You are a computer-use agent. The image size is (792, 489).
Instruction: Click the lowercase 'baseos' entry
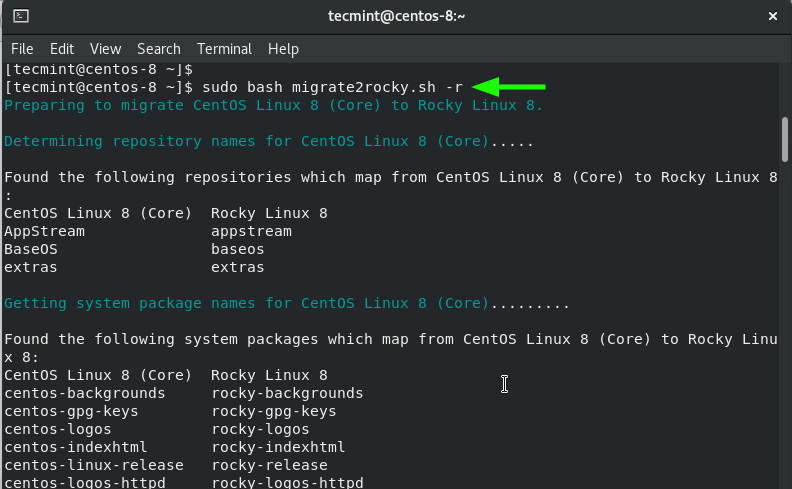pyautogui.click(x=237, y=249)
